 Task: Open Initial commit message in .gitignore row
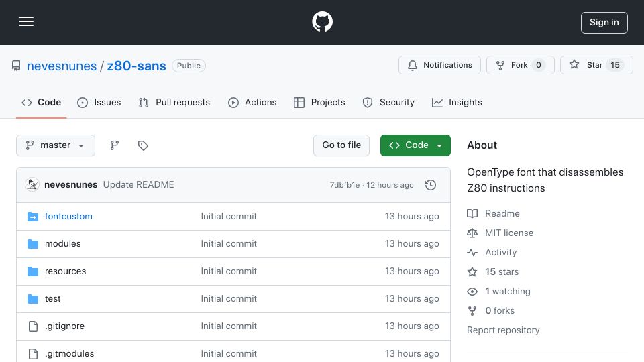tap(229, 326)
